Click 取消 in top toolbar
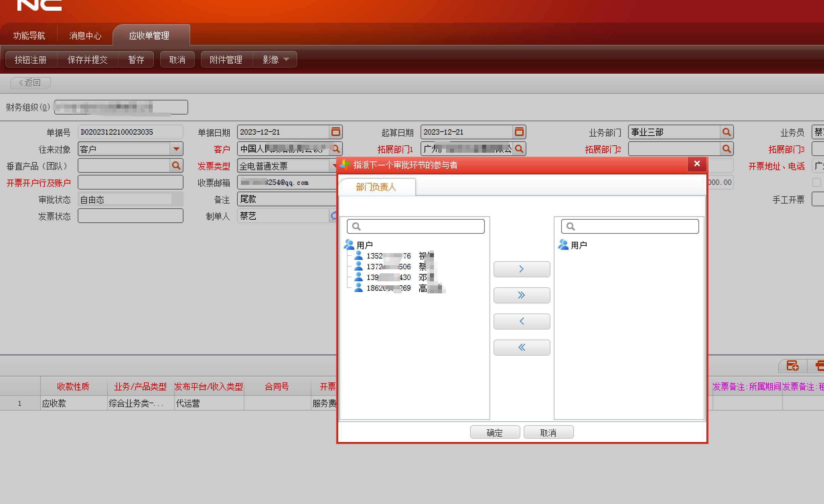Viewport: 824px width, 504px height. [177, 60]
